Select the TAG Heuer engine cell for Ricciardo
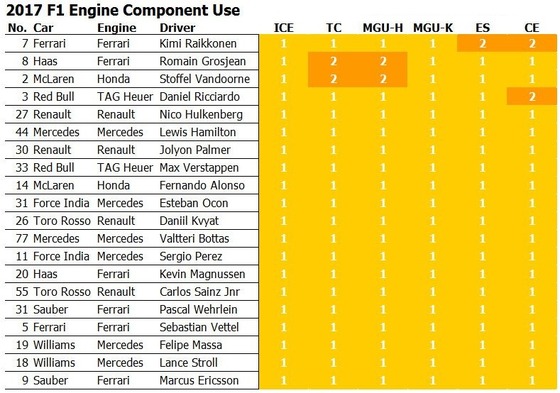 (125, 96)
